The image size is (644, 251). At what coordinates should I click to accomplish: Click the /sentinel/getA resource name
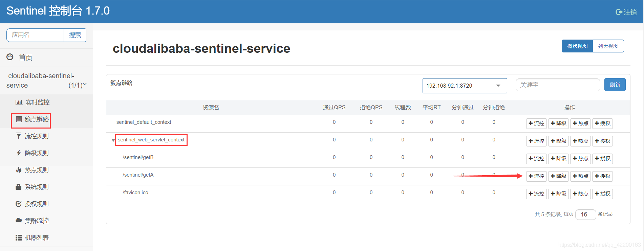coord(138,175)
